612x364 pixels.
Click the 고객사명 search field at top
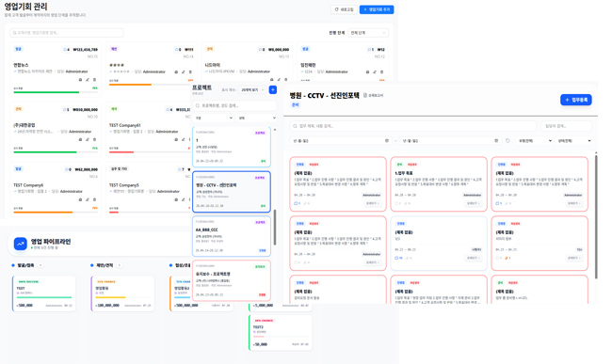click(x=67, y=33)
